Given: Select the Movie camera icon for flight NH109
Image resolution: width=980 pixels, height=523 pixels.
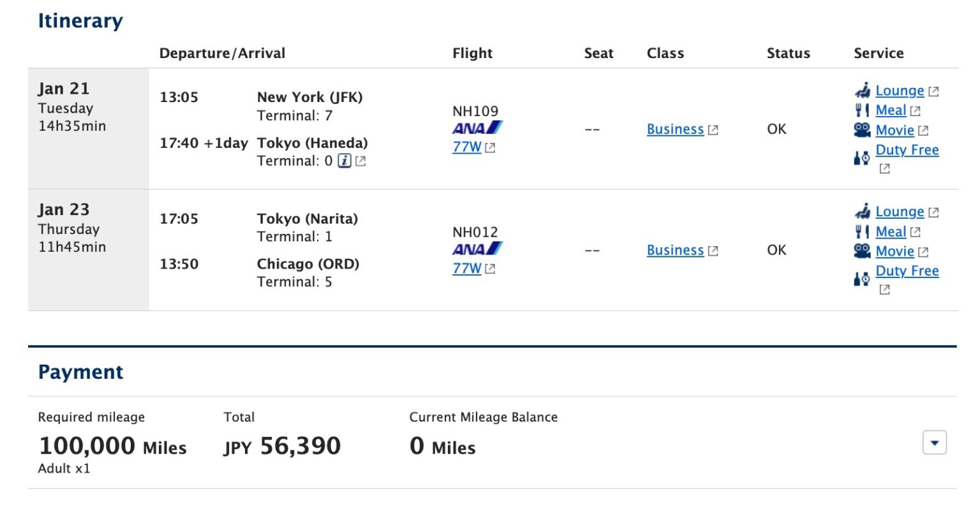Looking at the screenshot, I should [x=863, y=129].
